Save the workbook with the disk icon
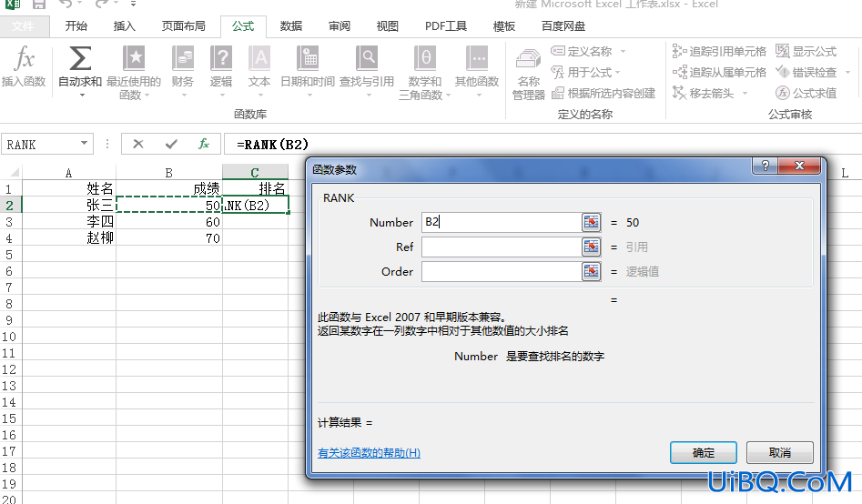This screenshot has height=504, width=862. coord(38,5)
